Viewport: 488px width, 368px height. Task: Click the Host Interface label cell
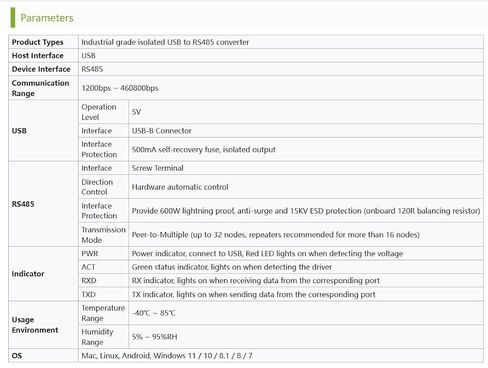tap(43, 56)
